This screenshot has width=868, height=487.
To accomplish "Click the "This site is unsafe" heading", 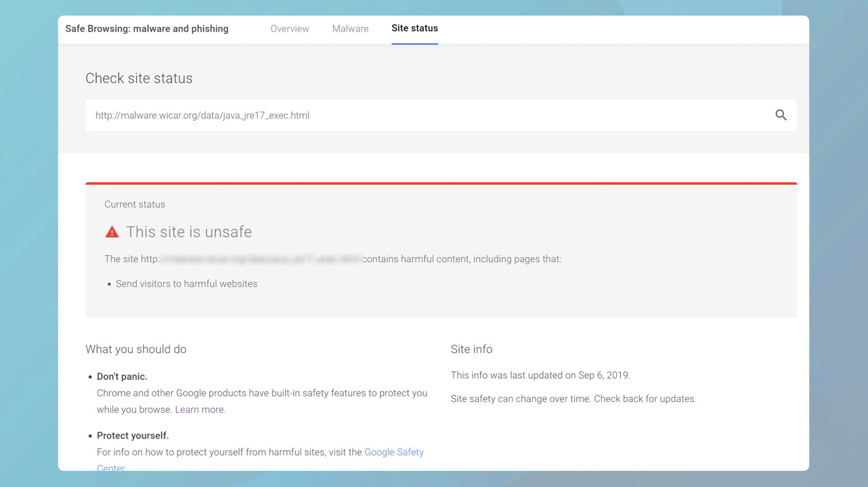I will [x=189, y=232].
